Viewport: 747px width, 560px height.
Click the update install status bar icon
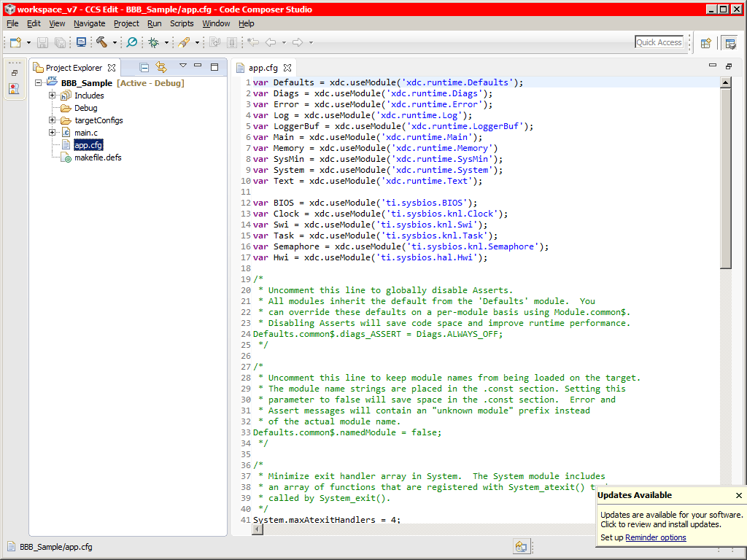(x=521, y=547)
